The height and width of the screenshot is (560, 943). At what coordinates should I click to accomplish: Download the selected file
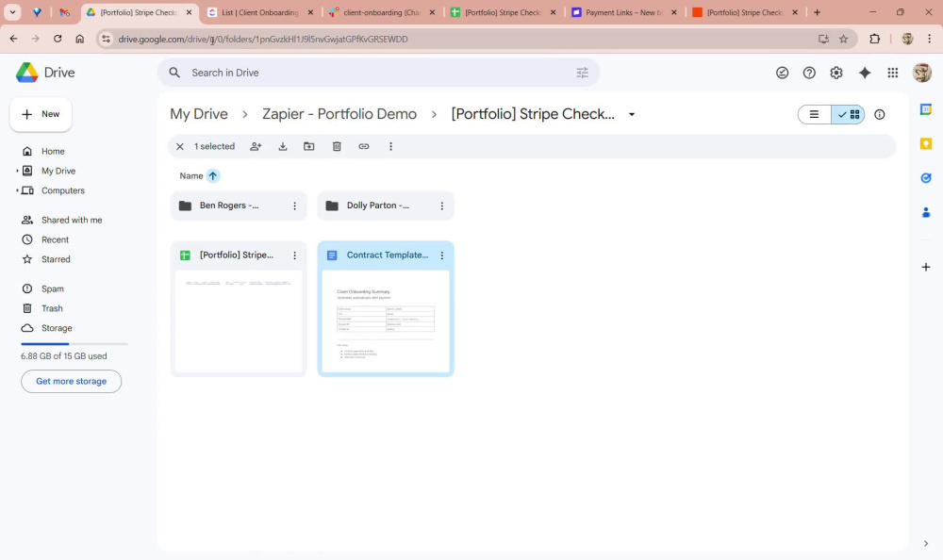(283, 146)
